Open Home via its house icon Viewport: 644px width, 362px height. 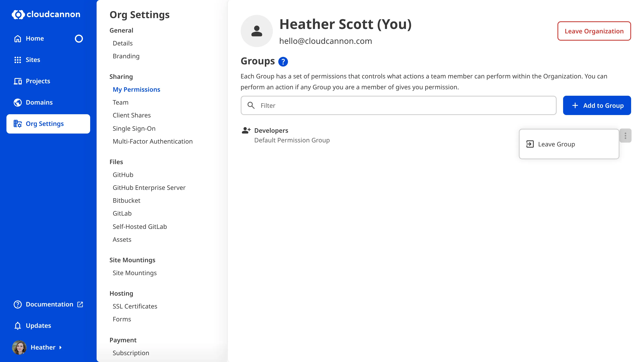tap(18, 38)
